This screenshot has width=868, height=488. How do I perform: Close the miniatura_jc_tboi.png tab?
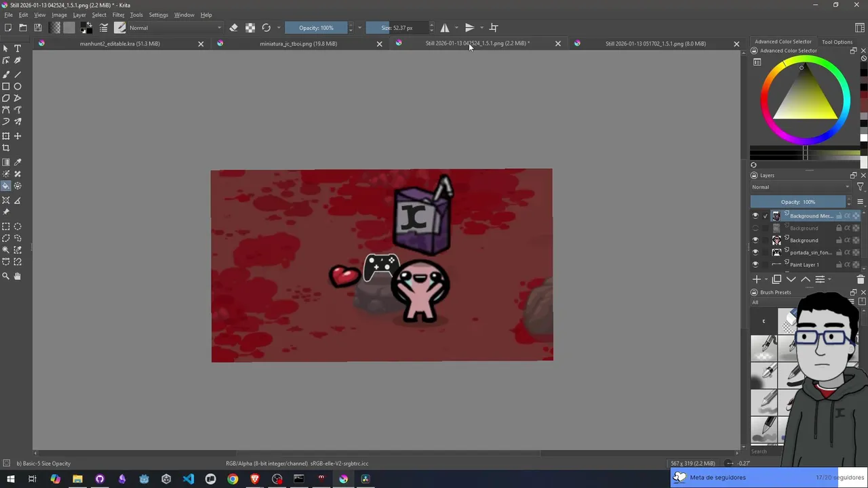pyautogui.click(x=379, y=44)
